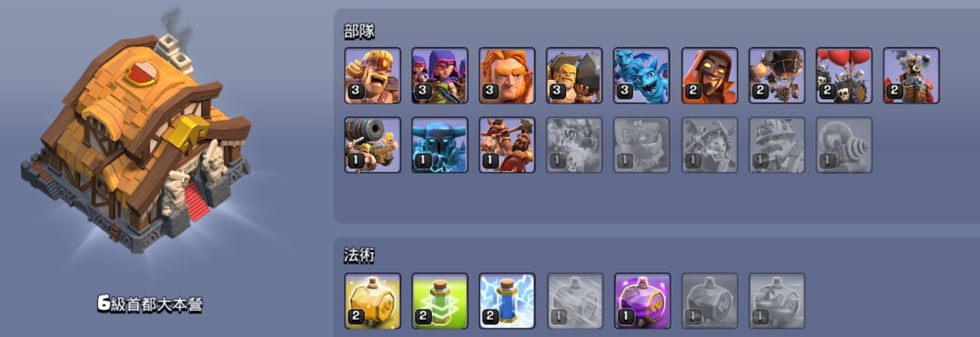Viewport: 980px width, 337px height.
Task: Tap the hooded Super Wizard icon
Action: coord(709,76)
